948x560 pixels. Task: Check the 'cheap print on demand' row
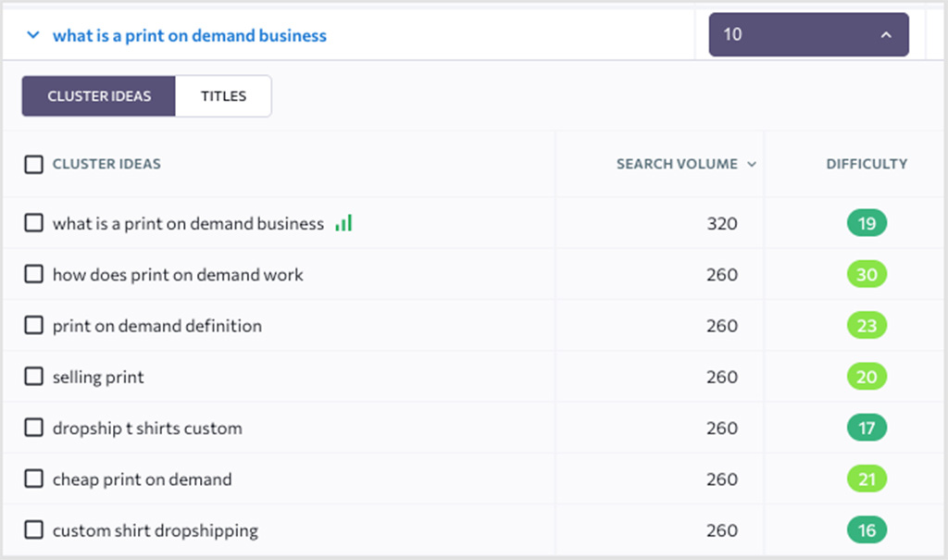point(33,479)
